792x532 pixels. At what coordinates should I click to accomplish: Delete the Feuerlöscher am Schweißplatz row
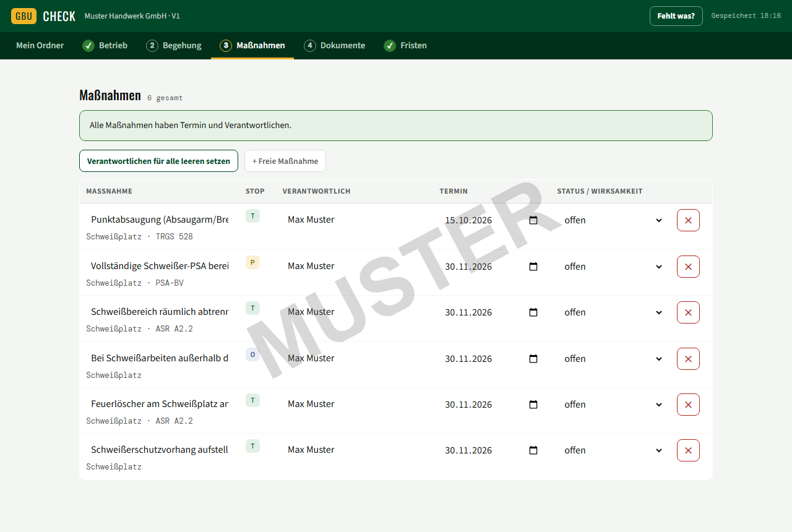pyautogui.click(x=688, y=405)
